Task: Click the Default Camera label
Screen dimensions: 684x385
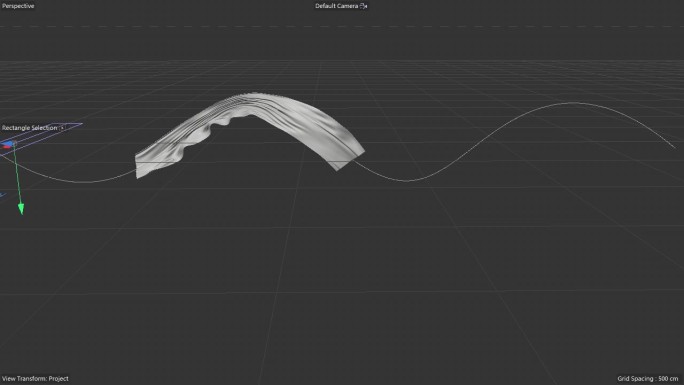Action: [336, 6]
